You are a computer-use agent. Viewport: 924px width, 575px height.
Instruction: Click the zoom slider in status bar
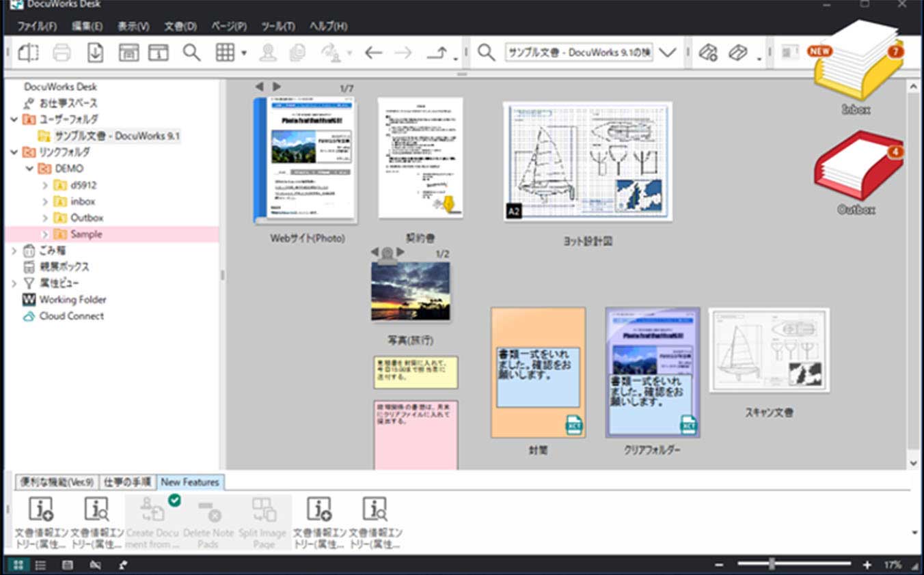tap(772, 564)
